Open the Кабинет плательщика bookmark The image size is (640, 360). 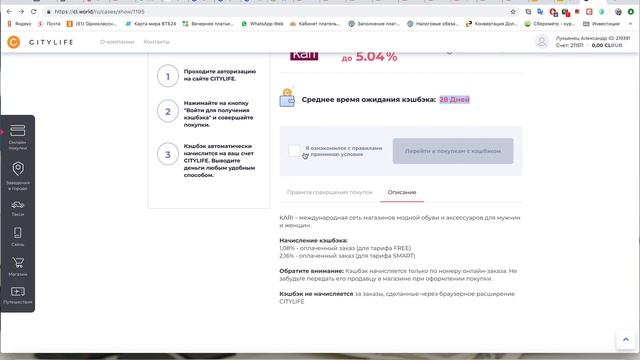(315, 24)
